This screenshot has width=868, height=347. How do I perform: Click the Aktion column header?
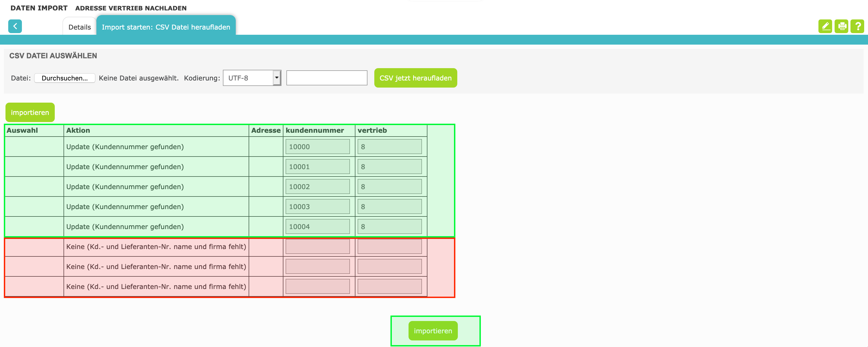pyautogui.click(x=78, y=130)
